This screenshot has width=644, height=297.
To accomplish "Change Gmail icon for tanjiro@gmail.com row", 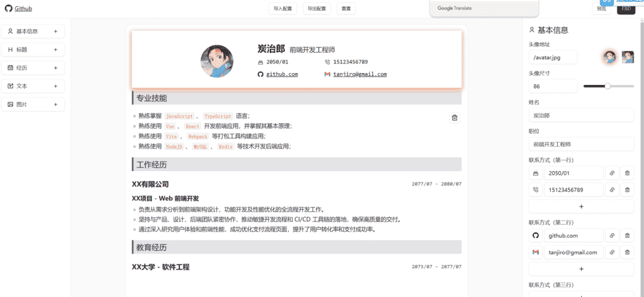I will [535, 252].
